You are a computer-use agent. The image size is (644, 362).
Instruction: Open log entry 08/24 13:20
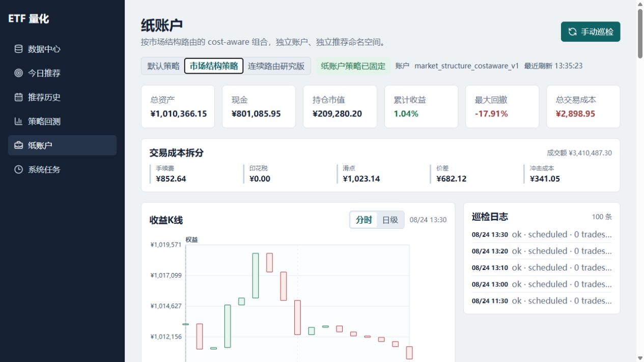(x=542, y=251)
